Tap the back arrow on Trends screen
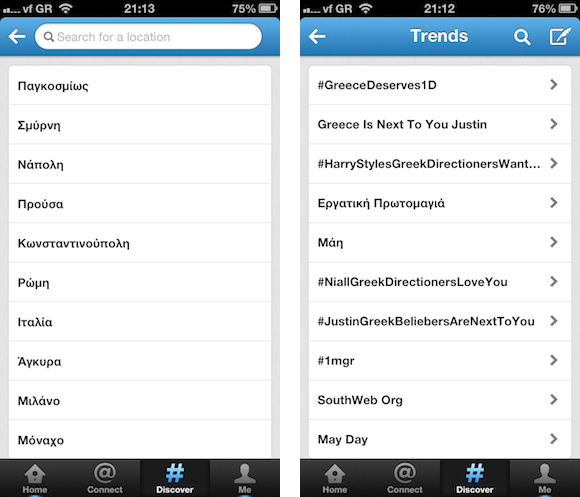This screenshot has width=580, height=497. [317, 36]
